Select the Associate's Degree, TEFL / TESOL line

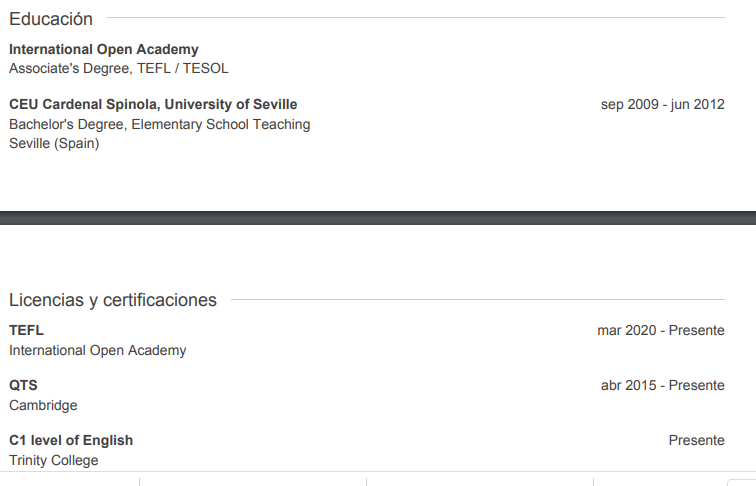[x=119, y=68]
